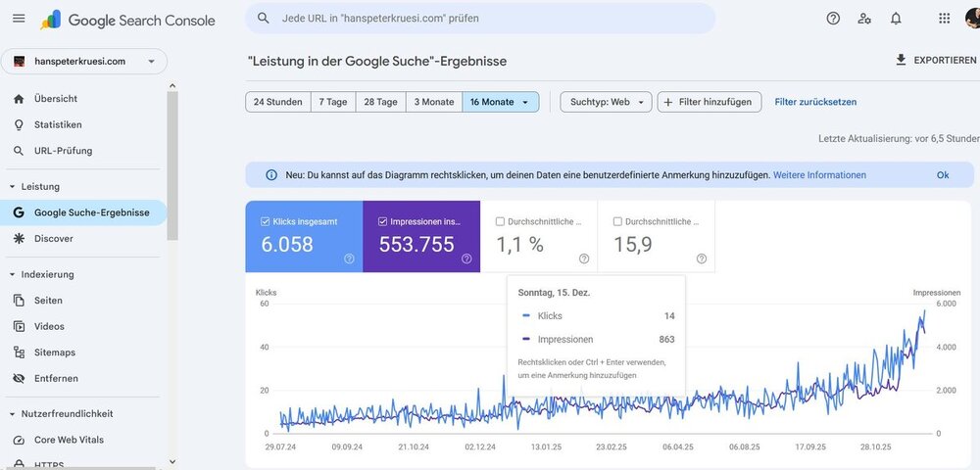Click the Statistiken lightbulb icon
The height and width of the screenshot is (470, 980).
(x=19, y=124)
